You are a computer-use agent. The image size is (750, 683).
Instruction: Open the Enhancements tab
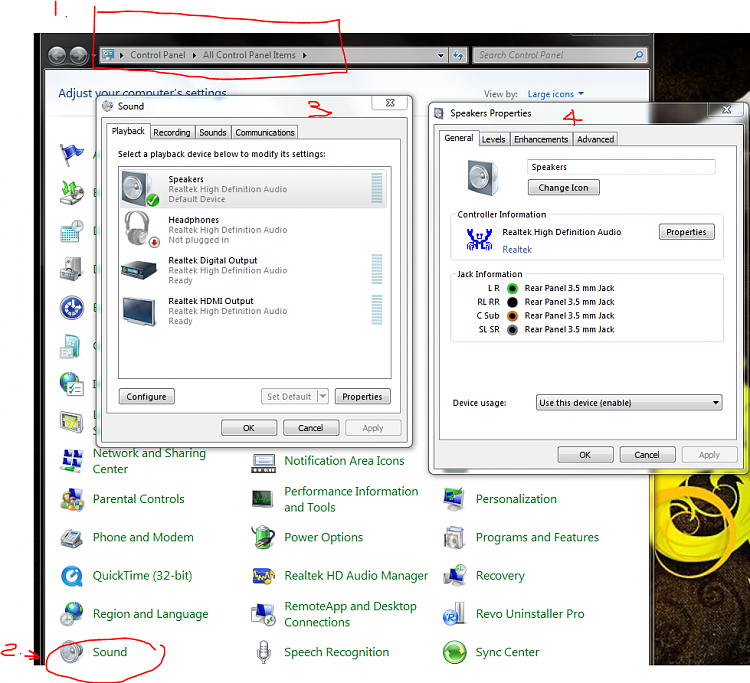541,139
